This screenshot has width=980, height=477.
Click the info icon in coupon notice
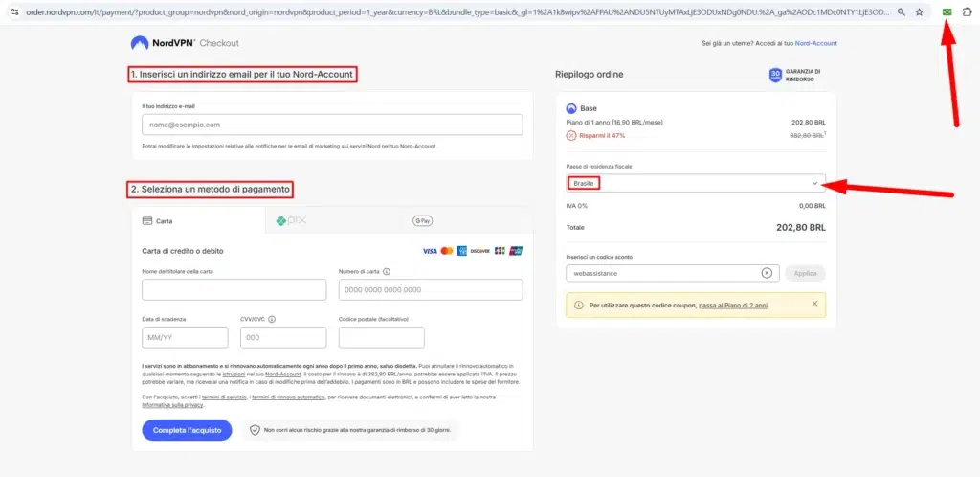[578, 306]
